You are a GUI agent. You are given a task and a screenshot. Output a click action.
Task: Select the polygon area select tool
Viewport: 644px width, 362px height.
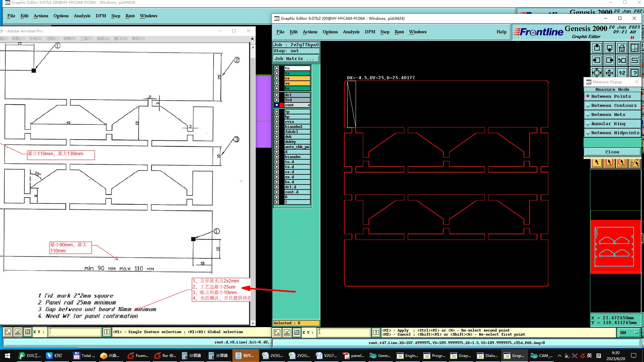pyautogui.click(x=622, y=163)
